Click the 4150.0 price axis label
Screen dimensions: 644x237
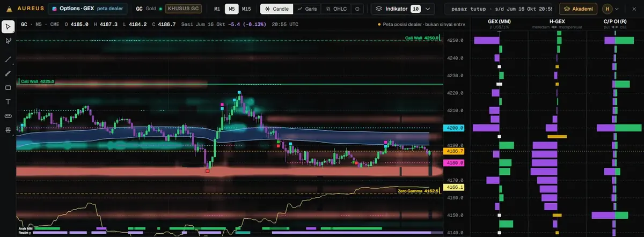(454, 215)
